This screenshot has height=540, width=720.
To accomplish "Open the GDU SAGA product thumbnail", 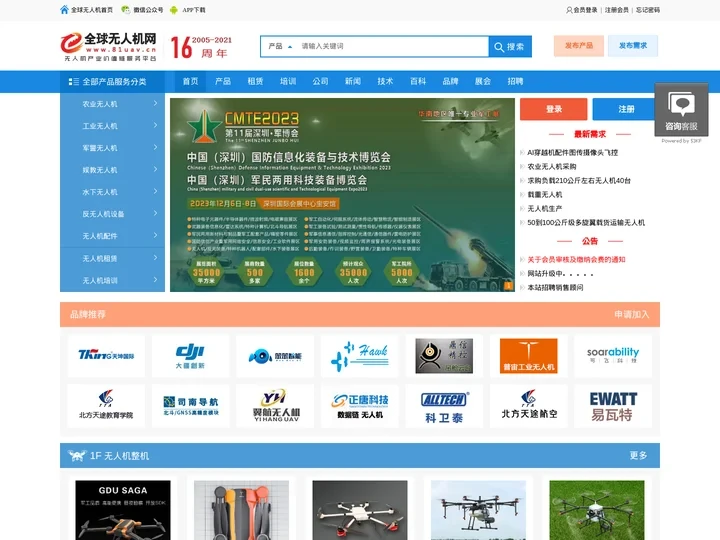I will point(123,510).
